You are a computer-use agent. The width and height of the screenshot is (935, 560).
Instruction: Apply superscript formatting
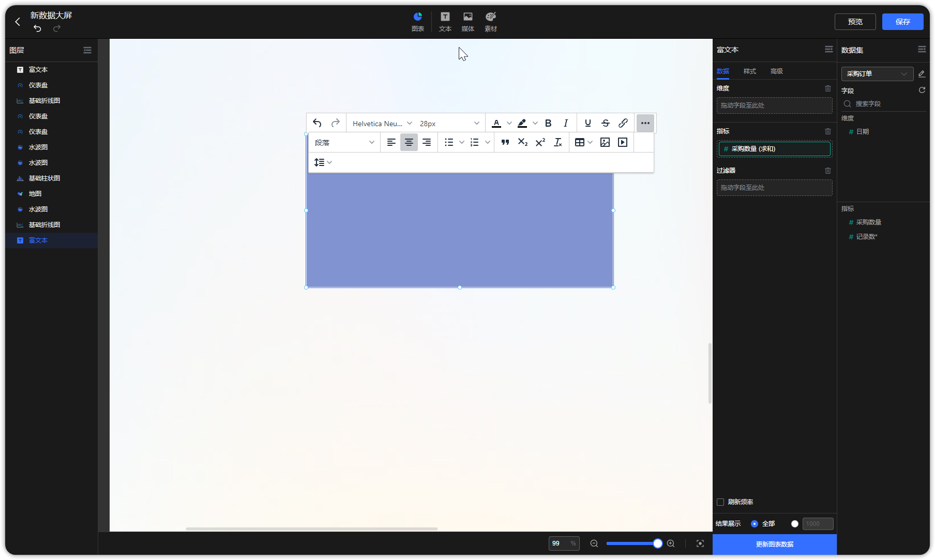point(540,142)
